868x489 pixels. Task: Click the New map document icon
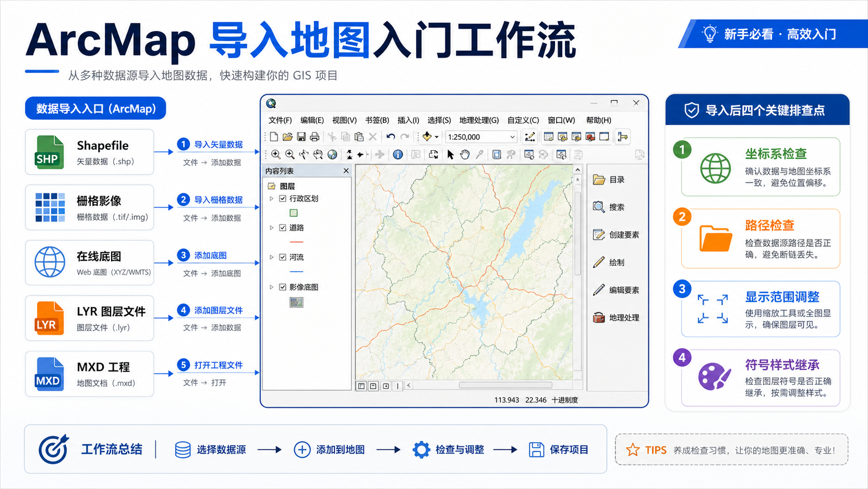coord(274,137)
